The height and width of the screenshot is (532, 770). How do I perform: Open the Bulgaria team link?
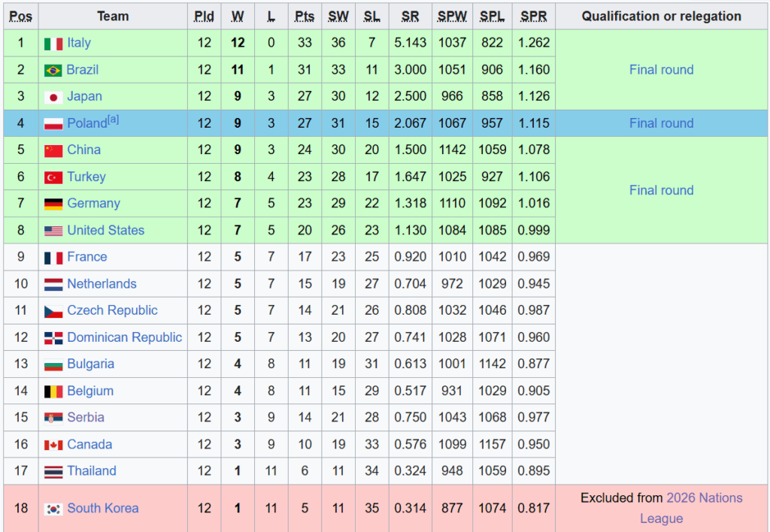click(x=91, y=364)
